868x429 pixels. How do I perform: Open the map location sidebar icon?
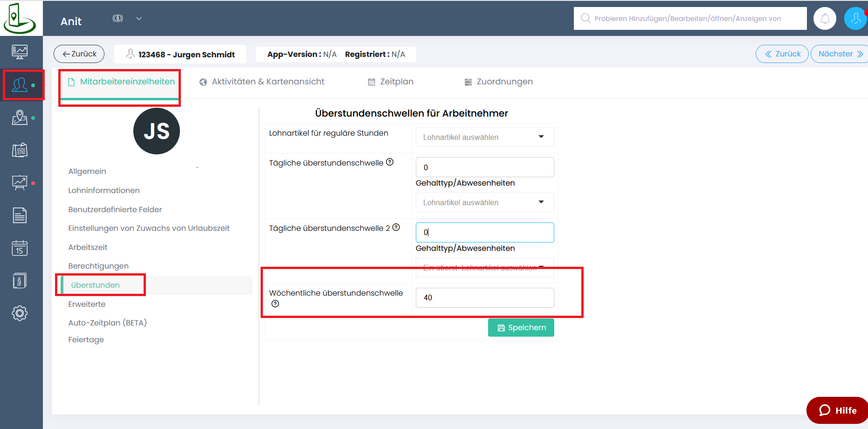(20, 118)
